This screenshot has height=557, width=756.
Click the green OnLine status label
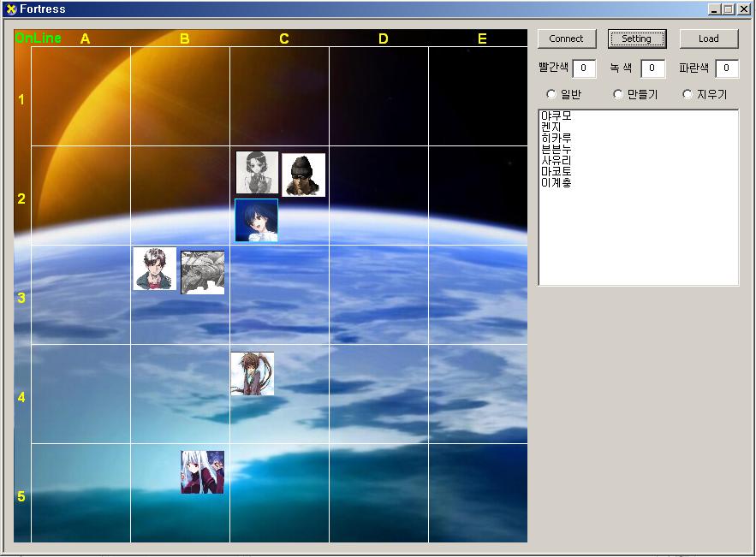38,38
